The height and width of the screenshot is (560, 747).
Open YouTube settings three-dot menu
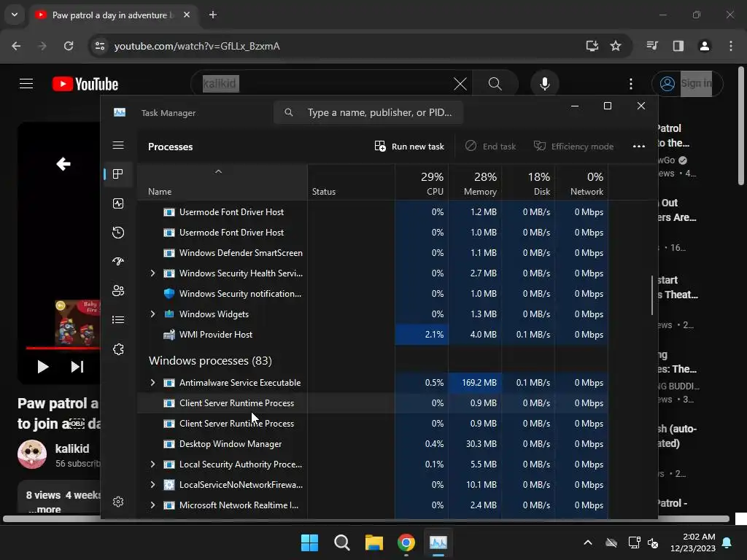click(631, 85)
